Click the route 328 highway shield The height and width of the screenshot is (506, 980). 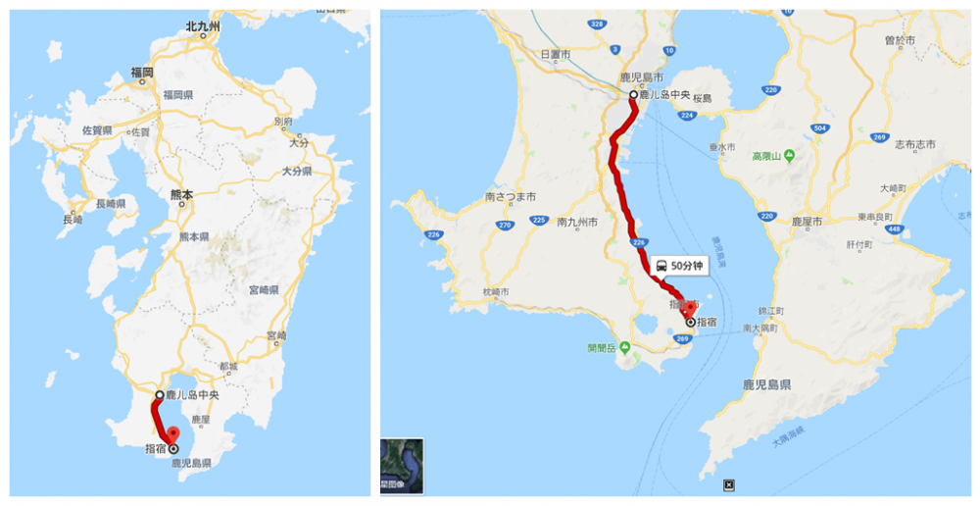[x=598, y=24]
